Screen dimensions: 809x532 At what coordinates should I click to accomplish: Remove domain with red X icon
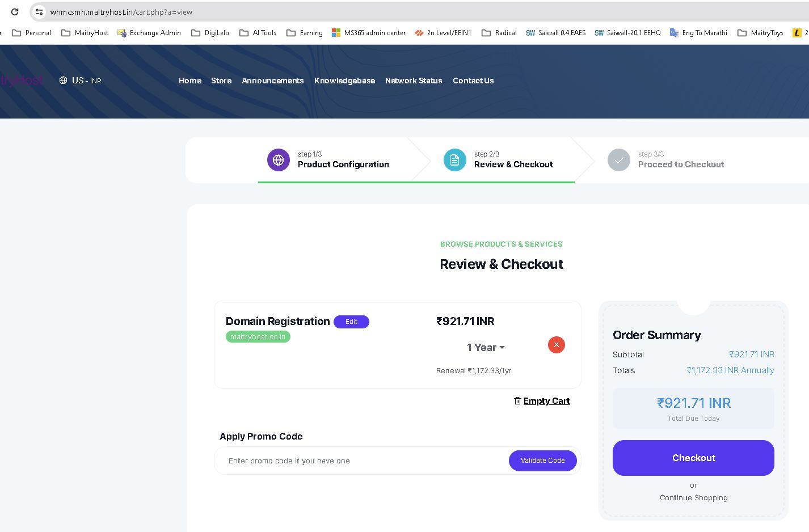point(556,345)
